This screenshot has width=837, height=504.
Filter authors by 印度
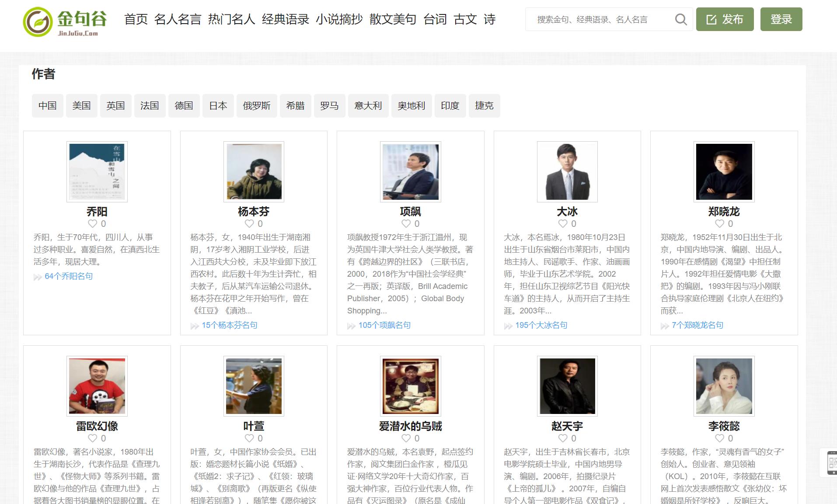point(450,106)
